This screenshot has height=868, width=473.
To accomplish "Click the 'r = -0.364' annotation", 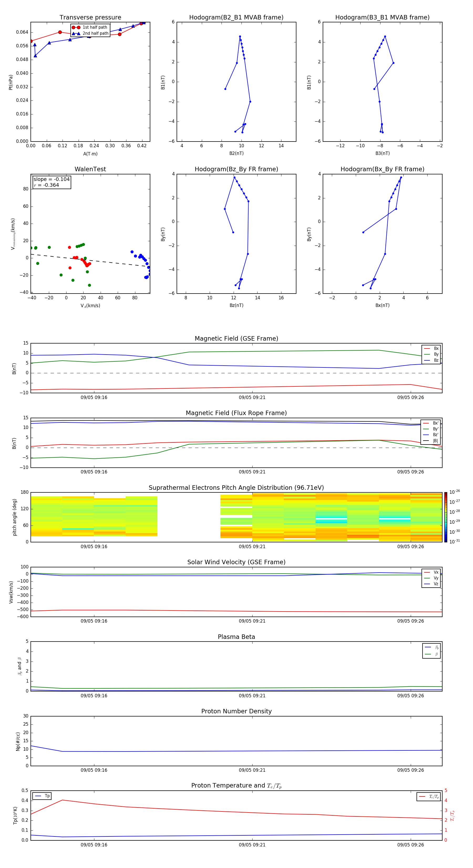I will [x=47, y=185].
